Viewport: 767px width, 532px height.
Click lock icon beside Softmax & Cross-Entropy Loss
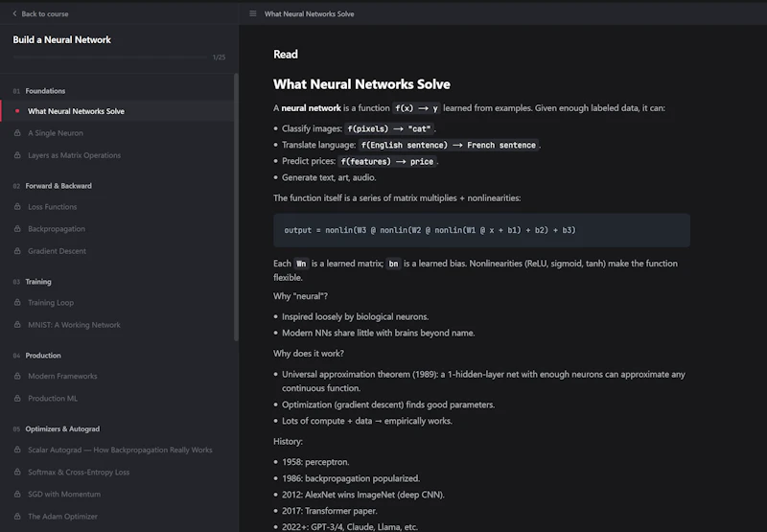pos(17,473)
